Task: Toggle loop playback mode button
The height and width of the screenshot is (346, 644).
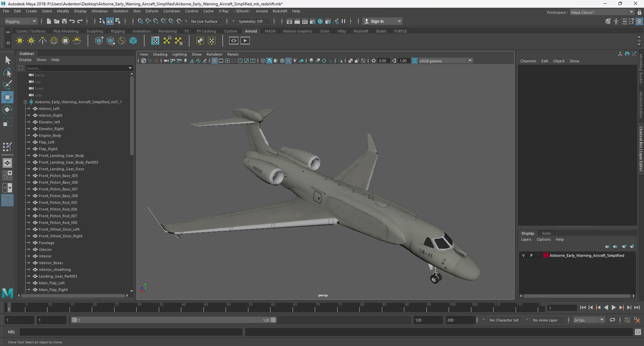Action: pos(612,320)
